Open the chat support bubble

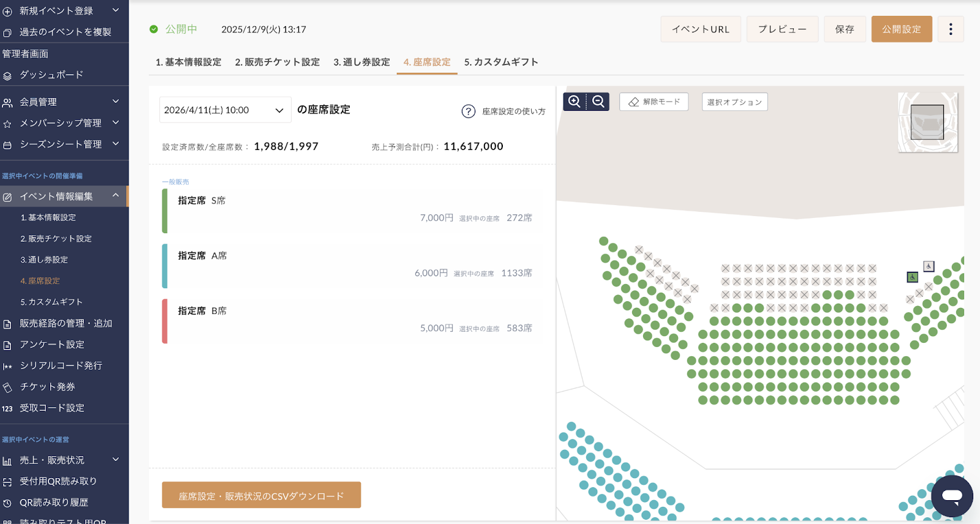tap(952, 496)
